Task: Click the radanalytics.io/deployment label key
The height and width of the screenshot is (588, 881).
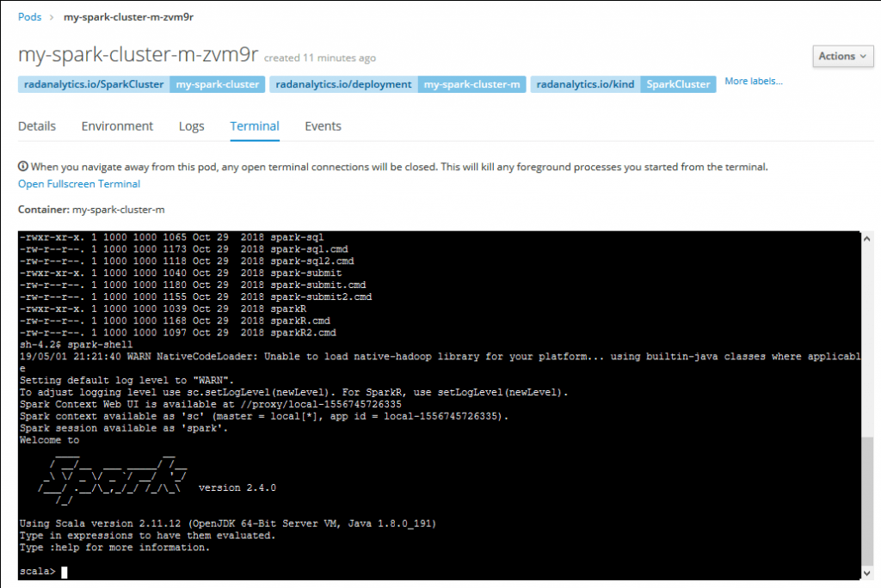Action: coord(343,84)
